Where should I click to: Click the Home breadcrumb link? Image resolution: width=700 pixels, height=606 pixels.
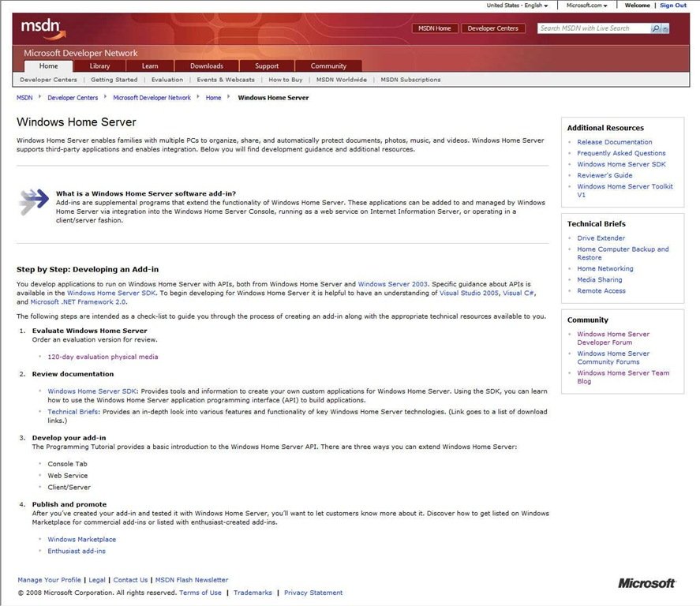coord(213,98)
